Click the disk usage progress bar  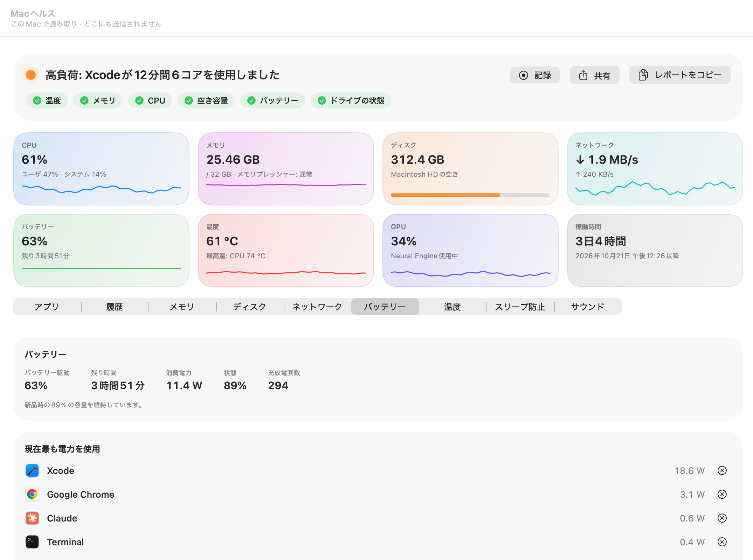[470, 195]
